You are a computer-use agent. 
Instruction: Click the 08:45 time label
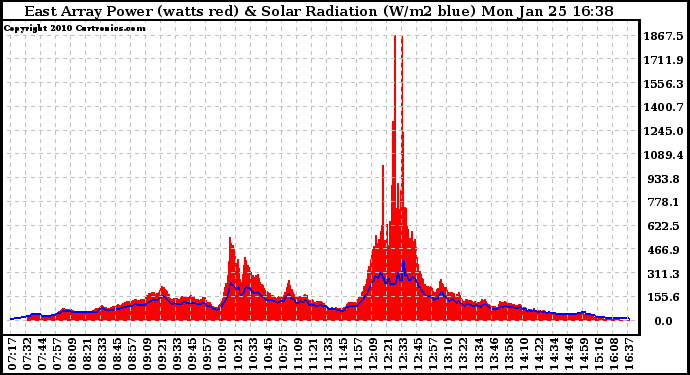(x=117, y=354)
